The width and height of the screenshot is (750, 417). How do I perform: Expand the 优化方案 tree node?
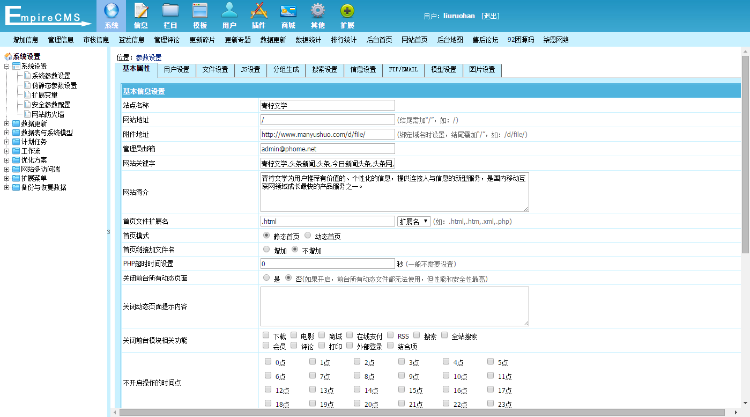tap(6, 160)
